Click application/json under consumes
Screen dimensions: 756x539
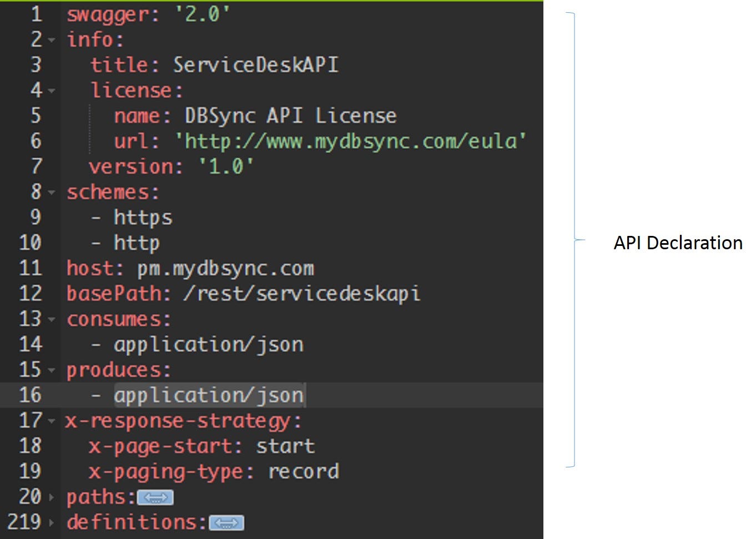click(x=209, y=345)
